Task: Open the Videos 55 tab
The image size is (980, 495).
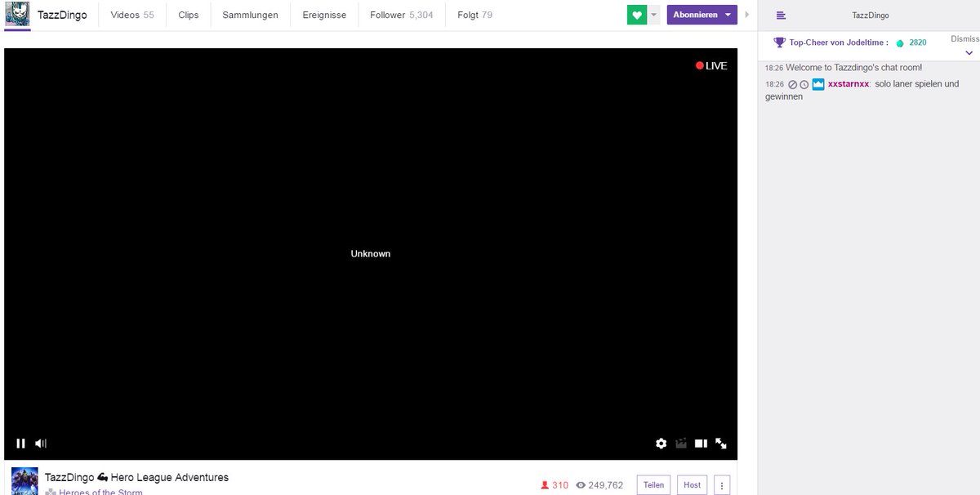Action: point(132,15)
